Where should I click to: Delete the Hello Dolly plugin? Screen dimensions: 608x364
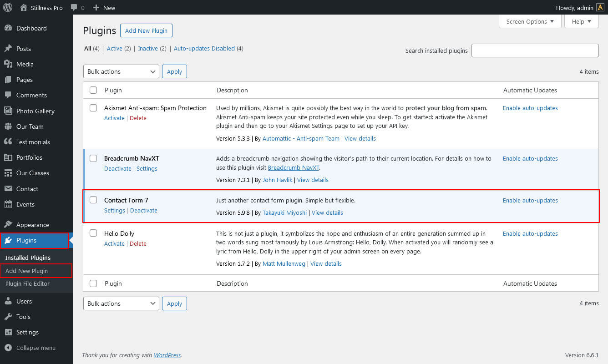point(138,243)
